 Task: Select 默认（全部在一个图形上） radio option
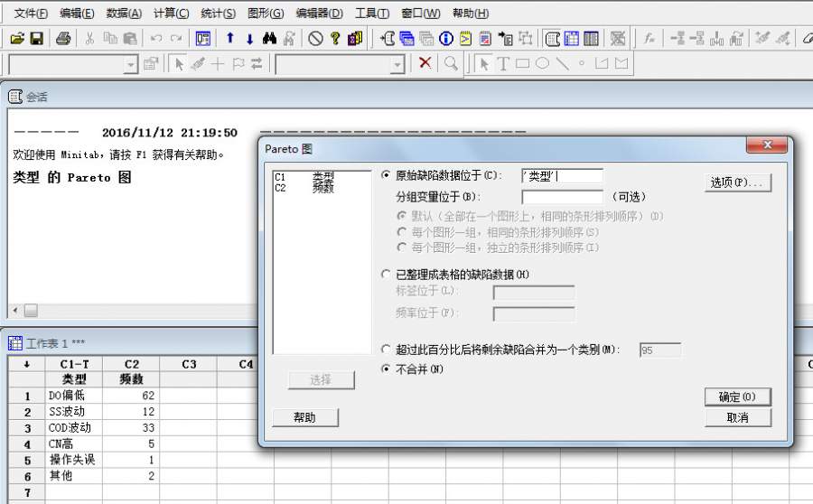[x=401, y=216]
